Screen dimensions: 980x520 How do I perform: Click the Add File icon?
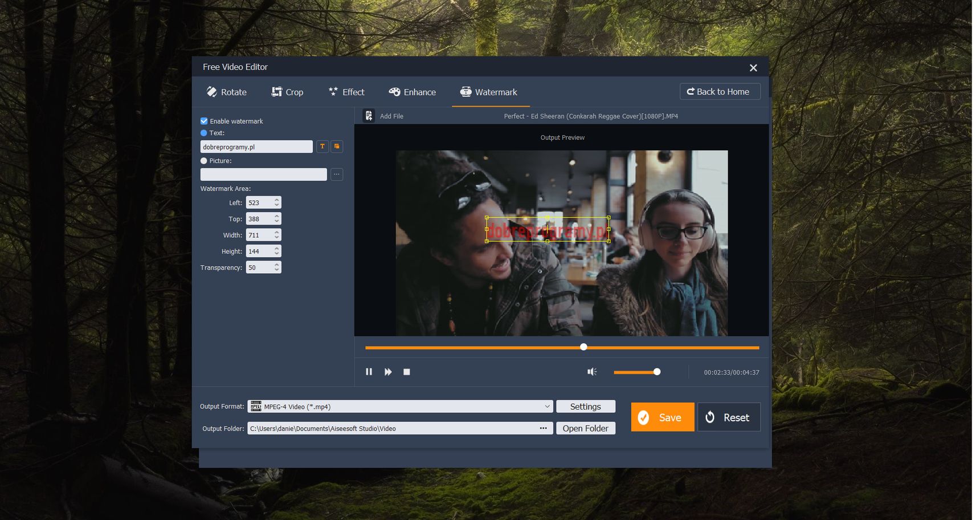(369, 116)
